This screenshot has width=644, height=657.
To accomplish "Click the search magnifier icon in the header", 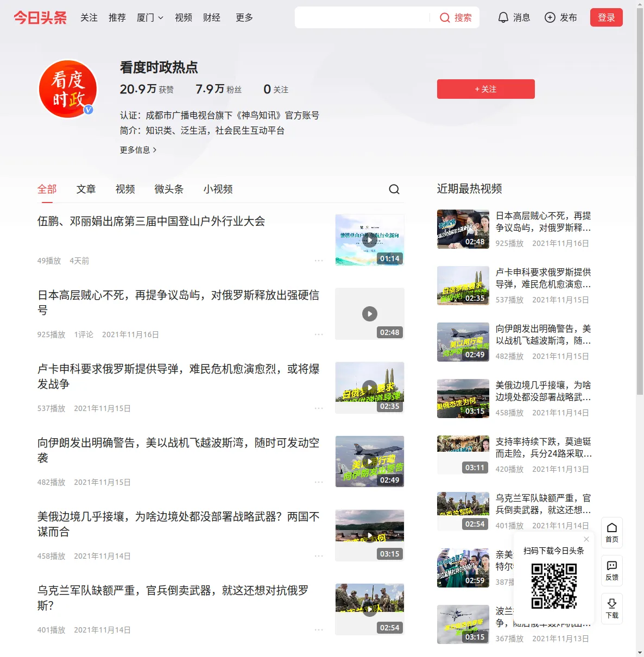I will point(445,18).
